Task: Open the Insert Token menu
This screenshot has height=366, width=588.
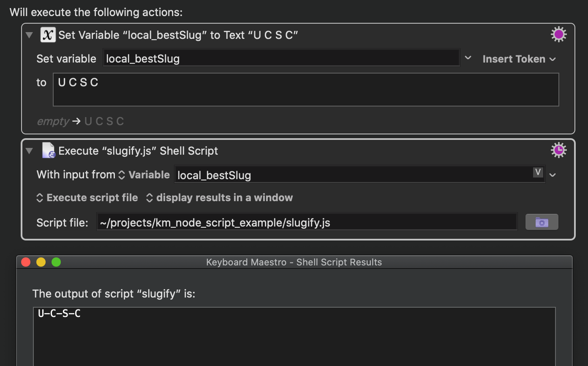Action: tap(519, 59)
